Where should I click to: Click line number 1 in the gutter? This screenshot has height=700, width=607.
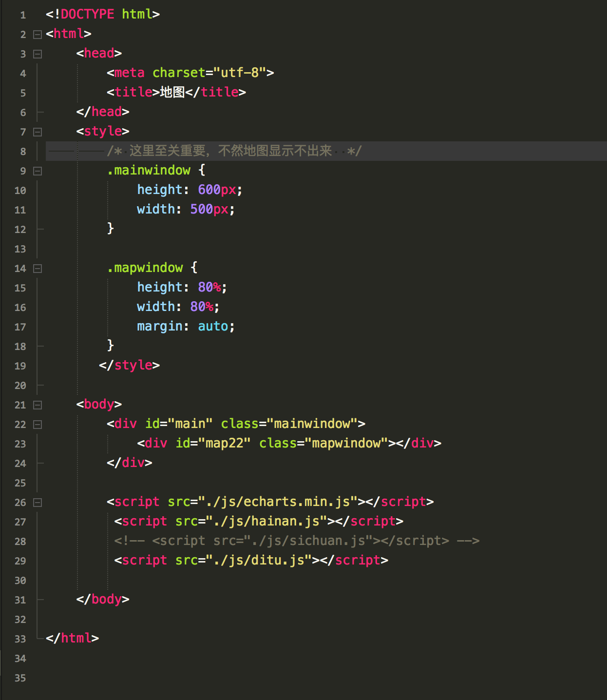[x=23, y=15]
